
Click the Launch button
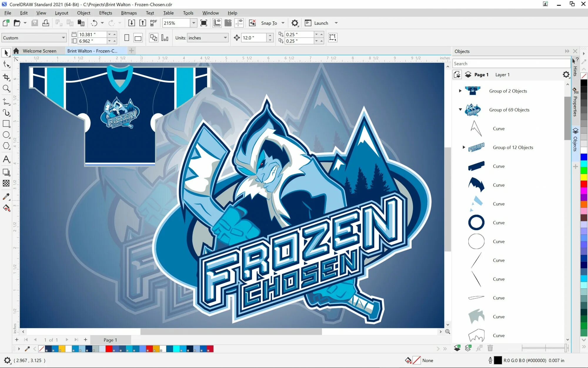[317, 23]
